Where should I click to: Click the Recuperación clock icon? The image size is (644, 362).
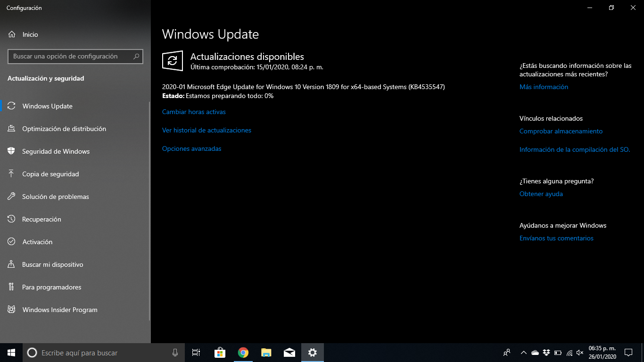[x=12, y=219]
